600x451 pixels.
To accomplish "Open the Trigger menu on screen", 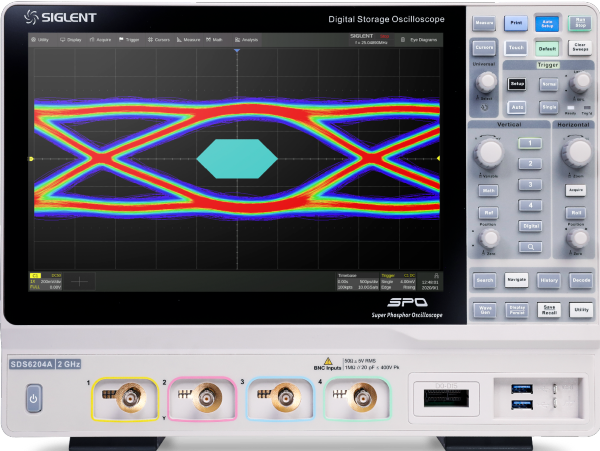I will tap(130, 41).
